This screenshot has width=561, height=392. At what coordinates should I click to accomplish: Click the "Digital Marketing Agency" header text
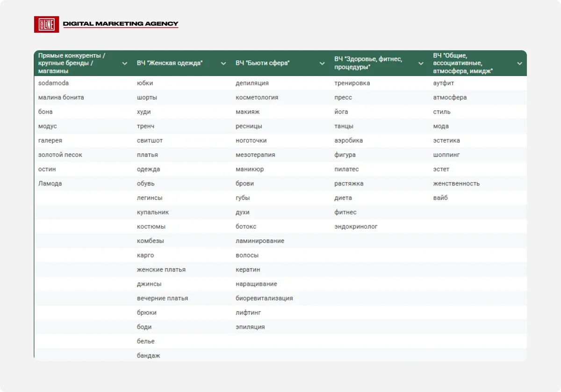[121, 24]
